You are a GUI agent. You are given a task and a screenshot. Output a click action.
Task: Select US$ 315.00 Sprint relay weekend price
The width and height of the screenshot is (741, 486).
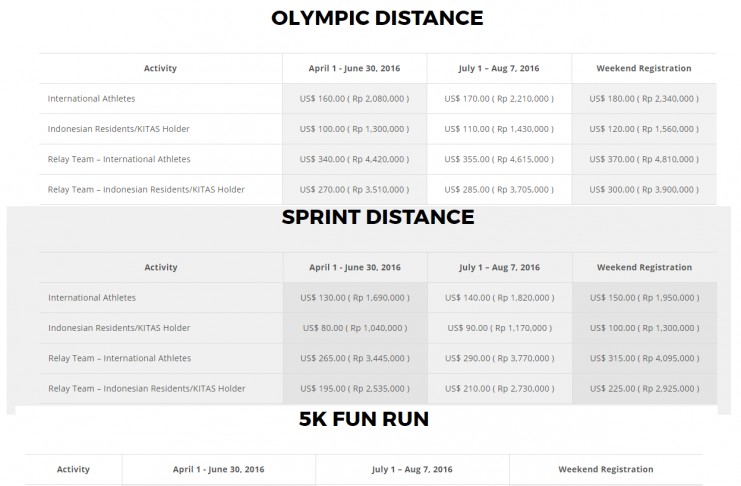pyautogui.click(x=644, y=358)
